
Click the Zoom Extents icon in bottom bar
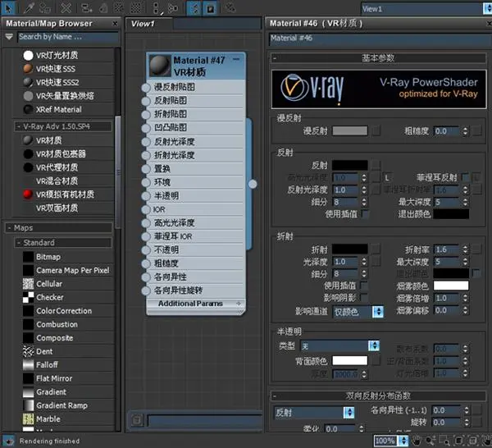pos(458,441)
